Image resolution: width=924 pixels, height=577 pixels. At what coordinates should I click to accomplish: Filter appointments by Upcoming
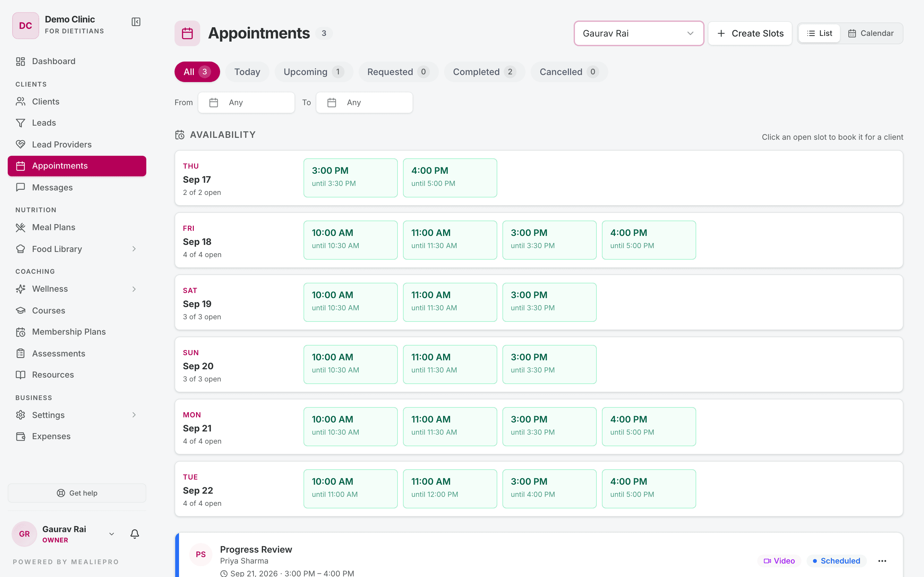tap(313, 72)
